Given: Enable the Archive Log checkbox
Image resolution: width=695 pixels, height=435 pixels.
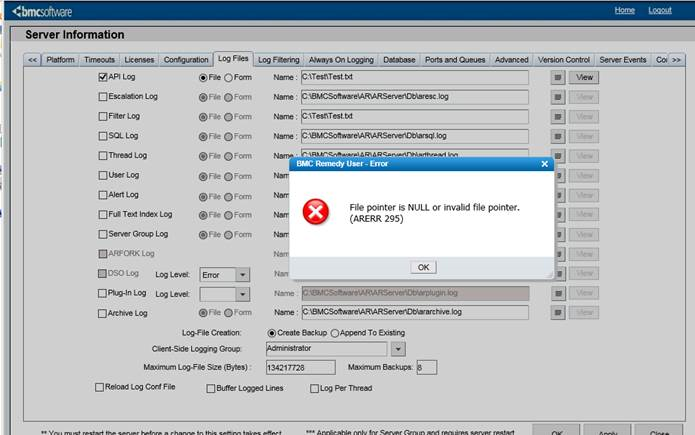Looking at the screenshot, I should 102,313.
